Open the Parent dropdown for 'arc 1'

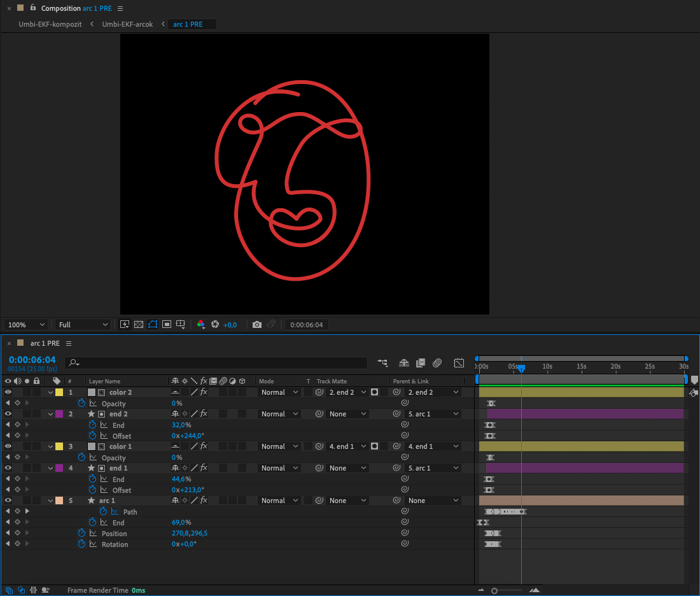pos(433,500)
